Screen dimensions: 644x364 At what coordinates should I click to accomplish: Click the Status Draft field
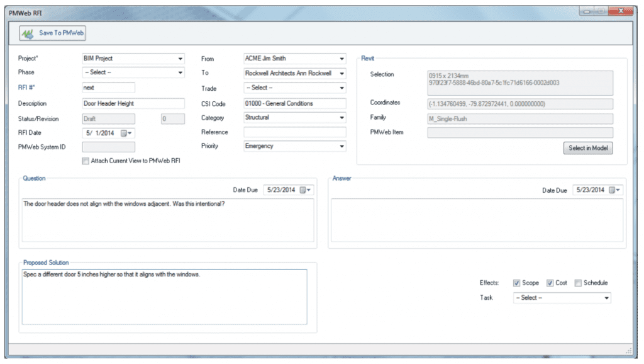click(108, 119)
